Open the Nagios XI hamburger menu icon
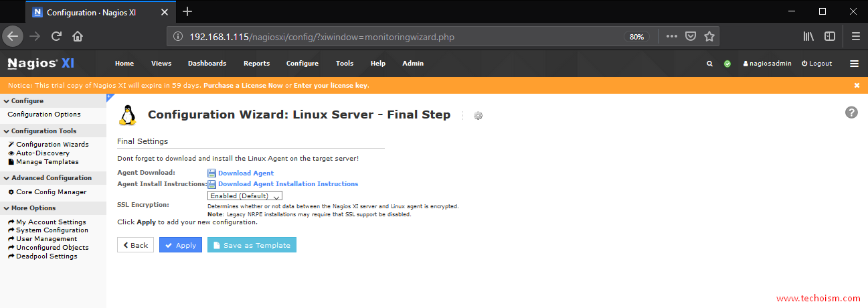This screenshot has height=308, width=868. click(x=854, y=64)
